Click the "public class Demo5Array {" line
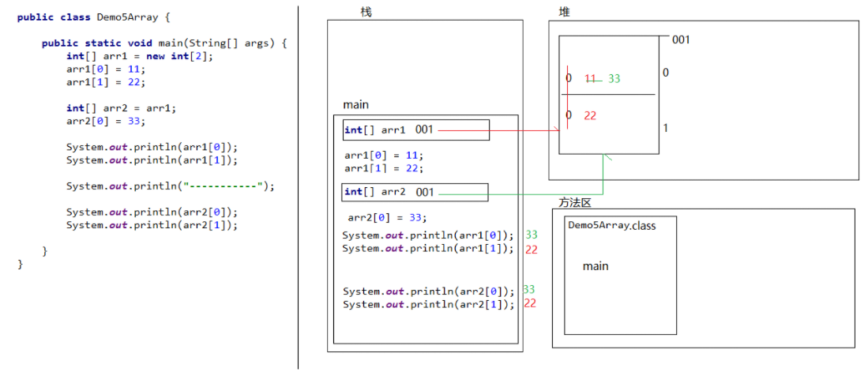The height and width of the screenshot is (372, 868). pos(93,17)
